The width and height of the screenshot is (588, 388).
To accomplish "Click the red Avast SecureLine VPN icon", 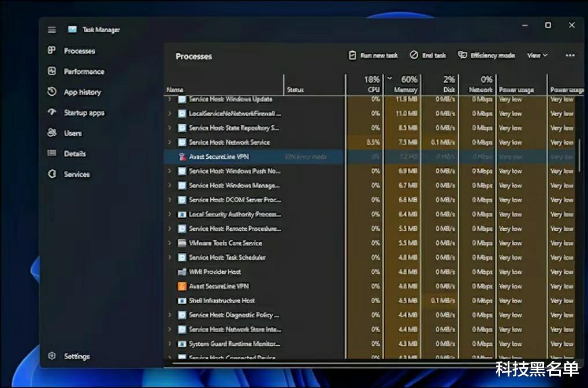I will click(x=182, y=156).
